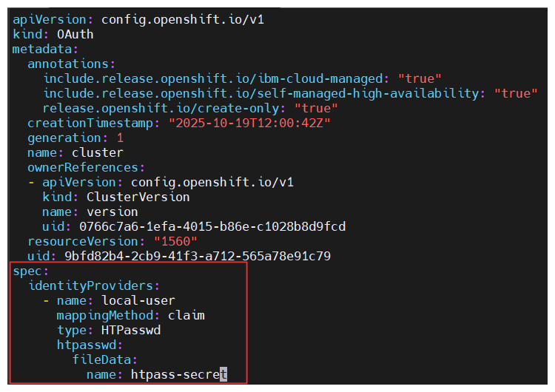Click the identityProviders key
This screenshot has height=392, width=555.
coord(92,285)
